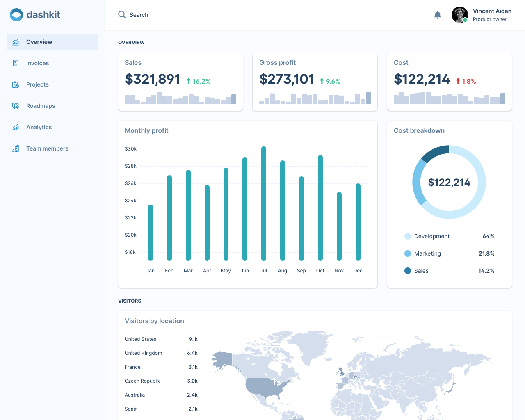Click the Gross profit $273,101 value
The image size is (525, 420).
287,79
